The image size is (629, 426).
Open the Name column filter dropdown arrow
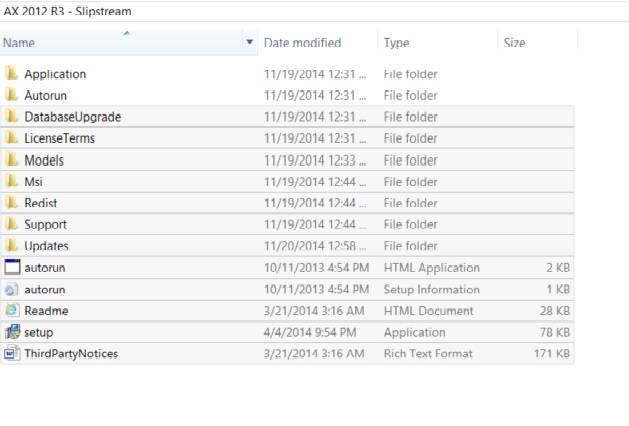click(249, 43)
